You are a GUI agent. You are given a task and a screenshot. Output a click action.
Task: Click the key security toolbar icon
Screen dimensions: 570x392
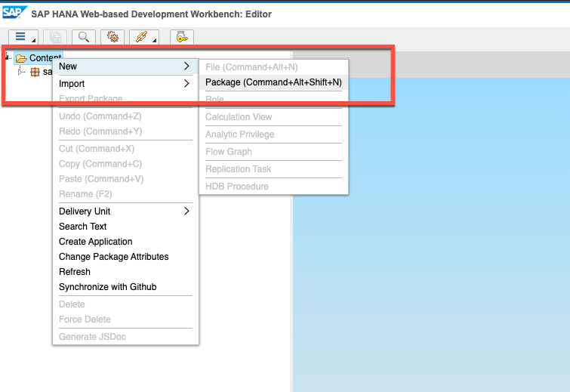click(182, 37)
